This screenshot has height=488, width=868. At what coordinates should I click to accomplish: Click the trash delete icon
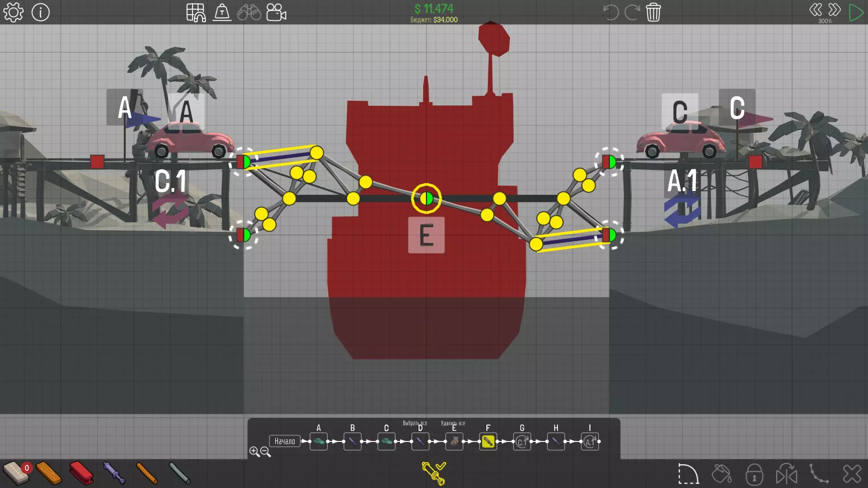coord(653,12)
